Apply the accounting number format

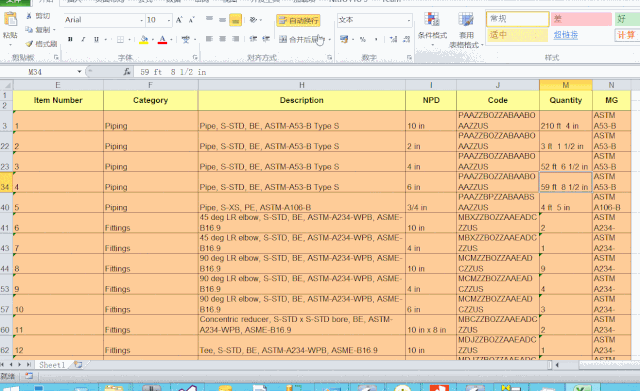(x=344, y=39)
